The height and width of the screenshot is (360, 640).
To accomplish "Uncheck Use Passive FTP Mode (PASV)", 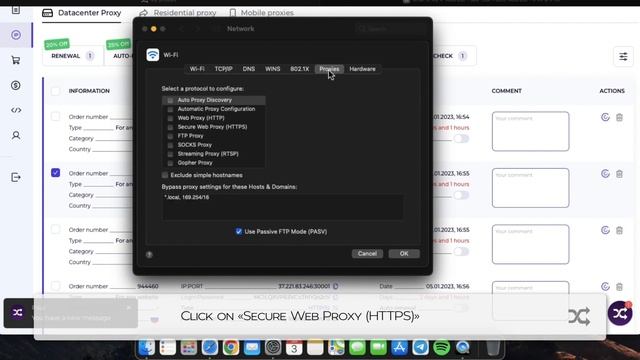I will (x=239, y=231).
